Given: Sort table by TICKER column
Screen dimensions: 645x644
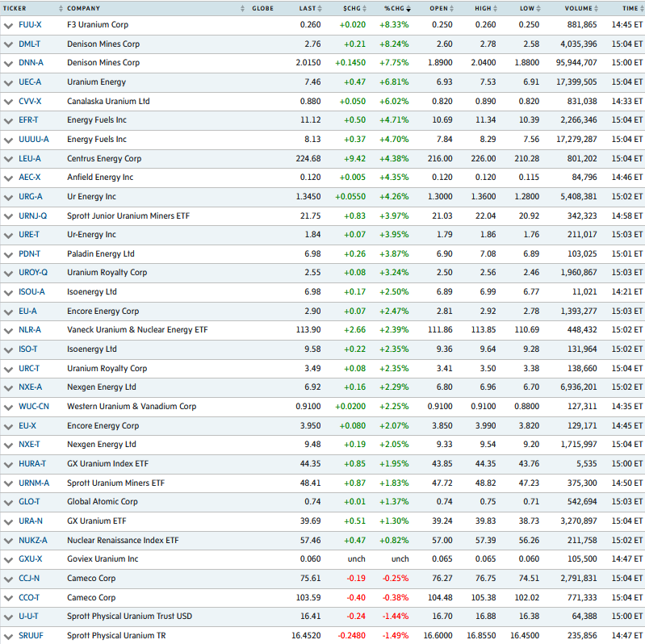Looking at the screenshot, I should point(32,8).
